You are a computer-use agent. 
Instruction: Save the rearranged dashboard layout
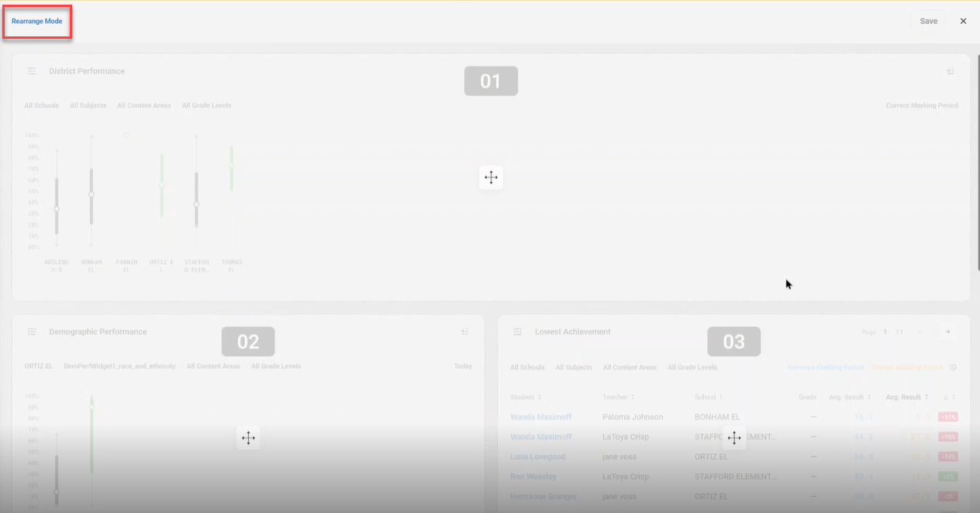[x=928, y=21]
